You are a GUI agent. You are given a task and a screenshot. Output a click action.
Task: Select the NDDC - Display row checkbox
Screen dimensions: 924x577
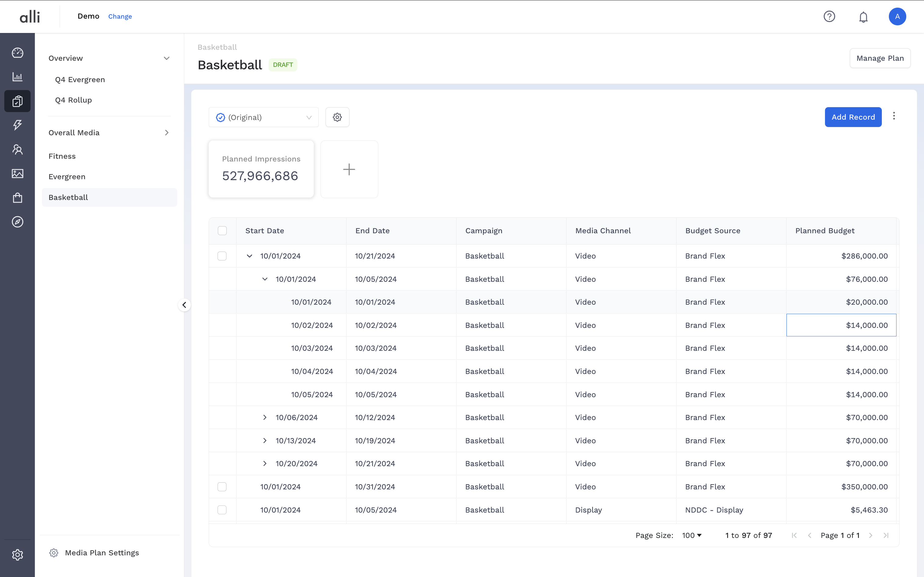[222, 510]
